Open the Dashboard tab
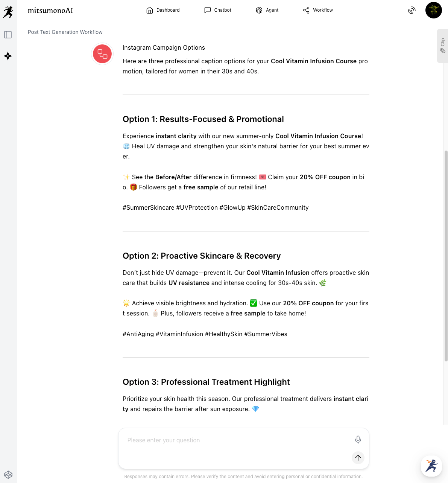 click(x=163, y=10)
